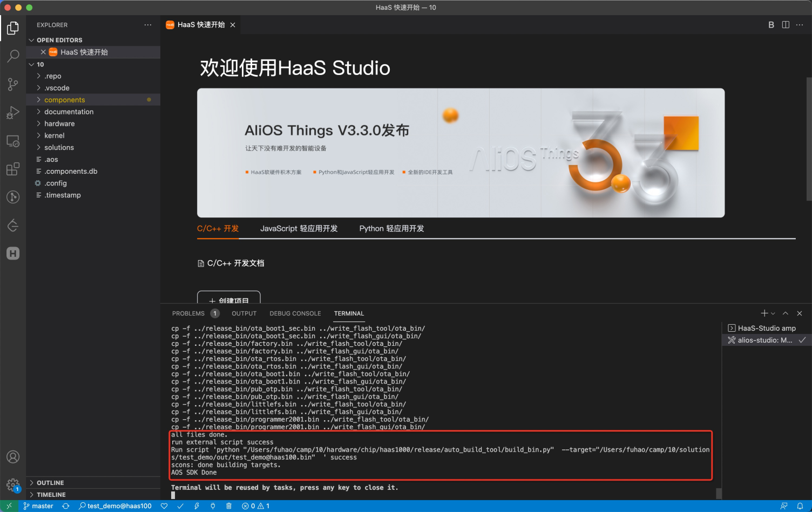Close HaaS 快速开始 in Open Editors

[43, 52]
